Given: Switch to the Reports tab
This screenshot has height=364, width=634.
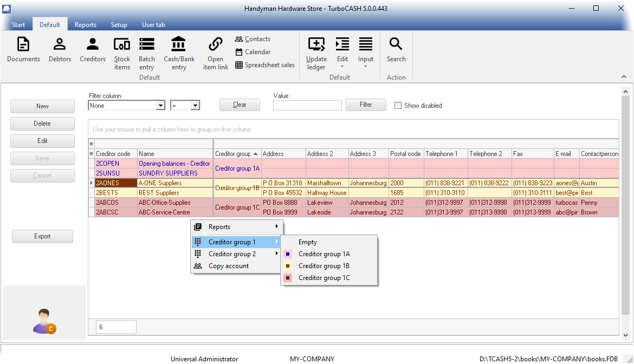Looking at the screenshot, I should 86,25.
